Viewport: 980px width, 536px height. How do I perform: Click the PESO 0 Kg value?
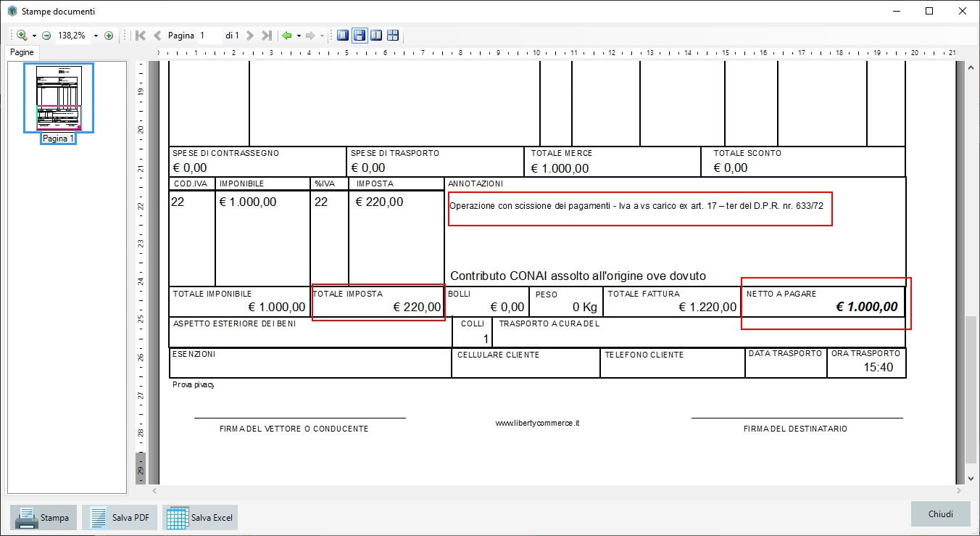point(584,307)
